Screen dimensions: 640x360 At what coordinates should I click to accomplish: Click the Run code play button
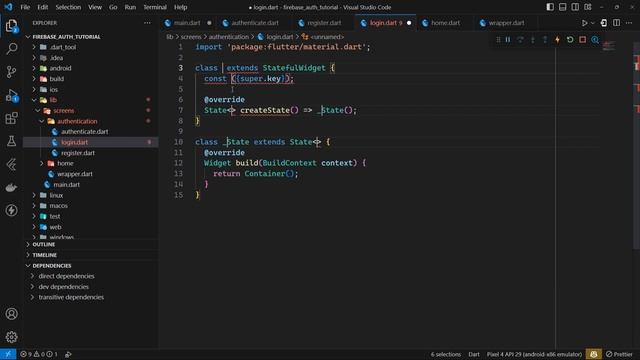584,23
